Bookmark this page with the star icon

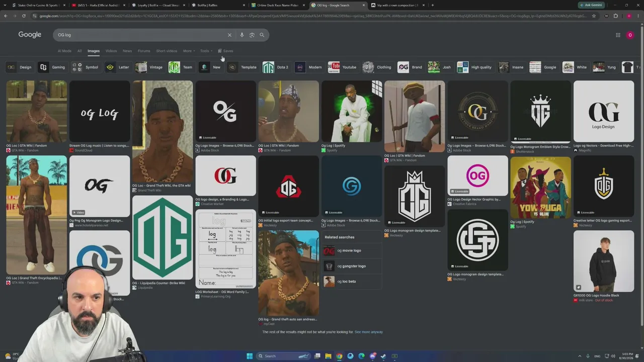[x=594, y=16]
